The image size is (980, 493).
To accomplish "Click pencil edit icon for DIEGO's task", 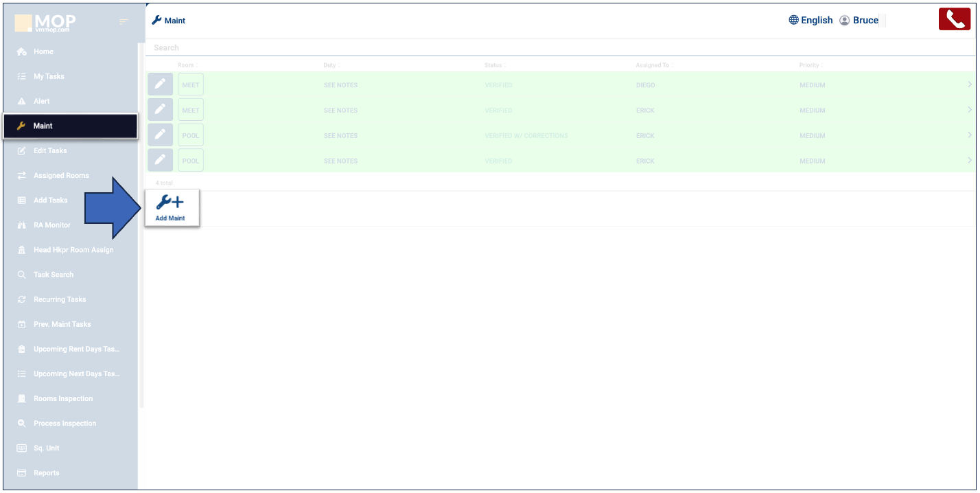I will click(160, 84).
